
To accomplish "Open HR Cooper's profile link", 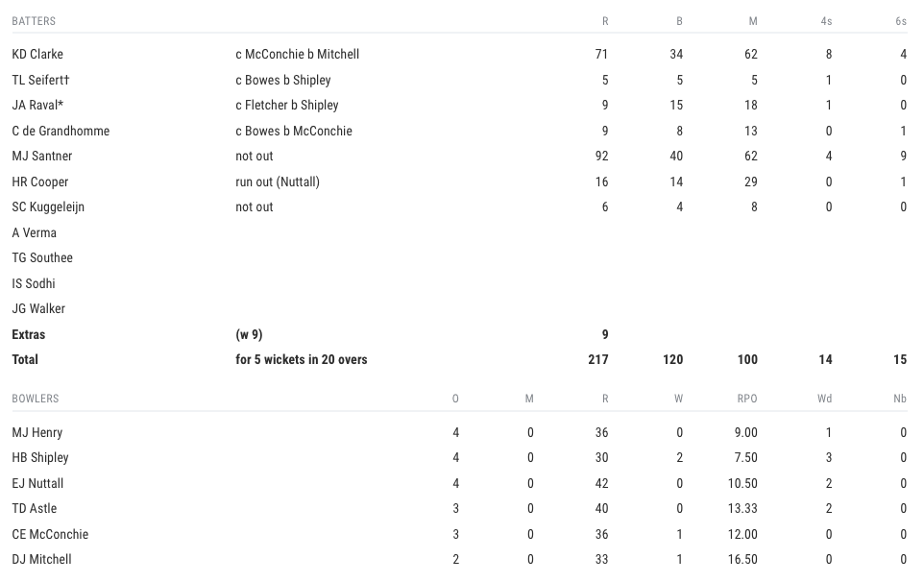I will pyautogui.click(x=40, y=182).
